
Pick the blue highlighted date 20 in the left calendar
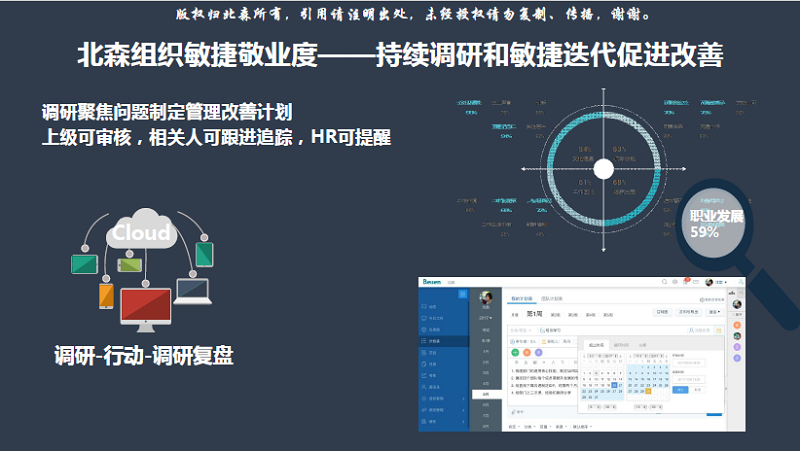click(x=614, y=385)
